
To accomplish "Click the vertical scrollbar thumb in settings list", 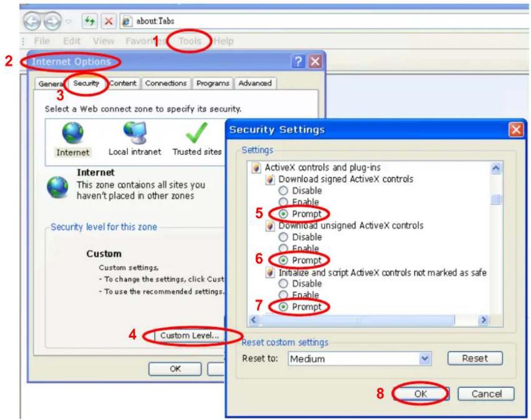I will 496,199.
